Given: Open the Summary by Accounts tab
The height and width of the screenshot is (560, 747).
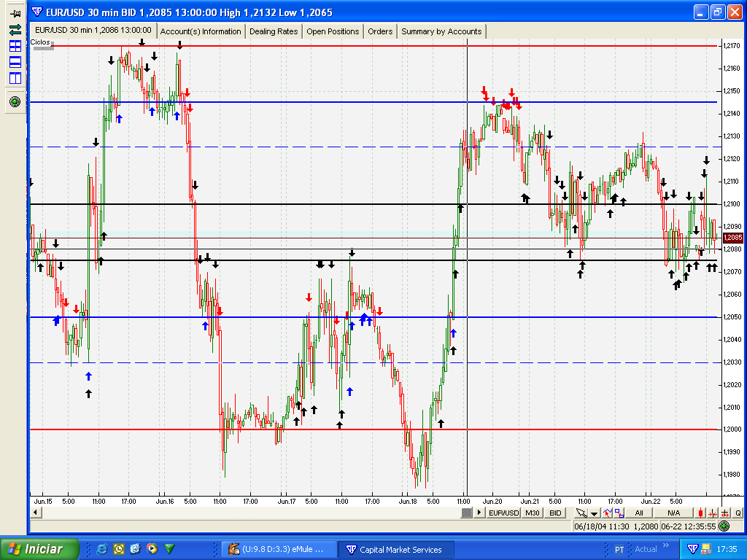Looking at the screenshot, I should coord(441,31).
